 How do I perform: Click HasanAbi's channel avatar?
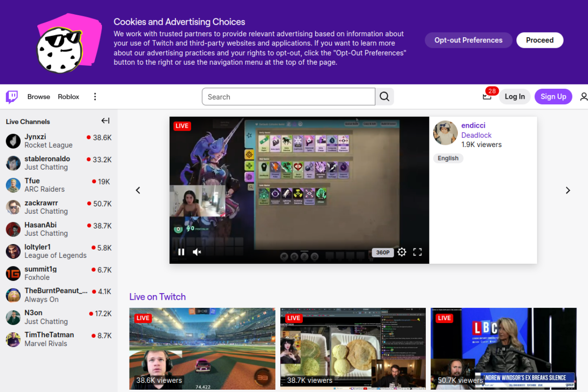(x=13, y=229)
